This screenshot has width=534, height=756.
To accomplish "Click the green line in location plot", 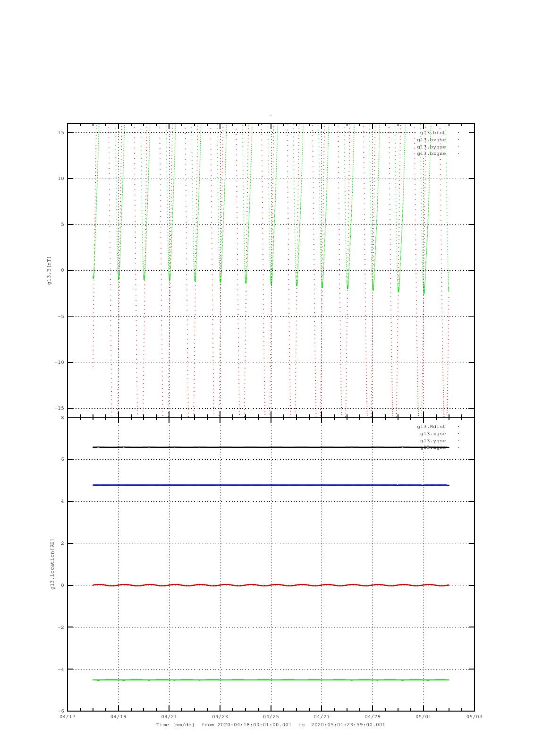I will [x=271, y=680].
